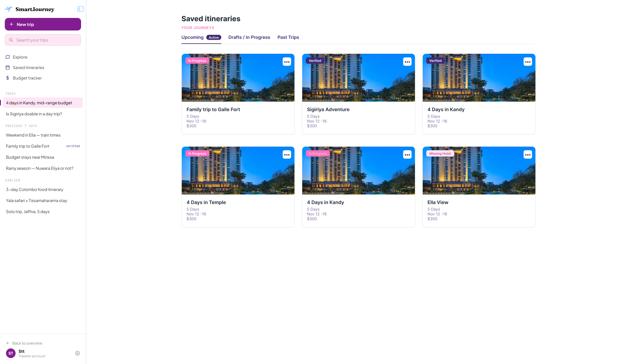Open options menu on Family trip to Galle Fort card
The image size is (631, 364).
(x=287, y=62)
